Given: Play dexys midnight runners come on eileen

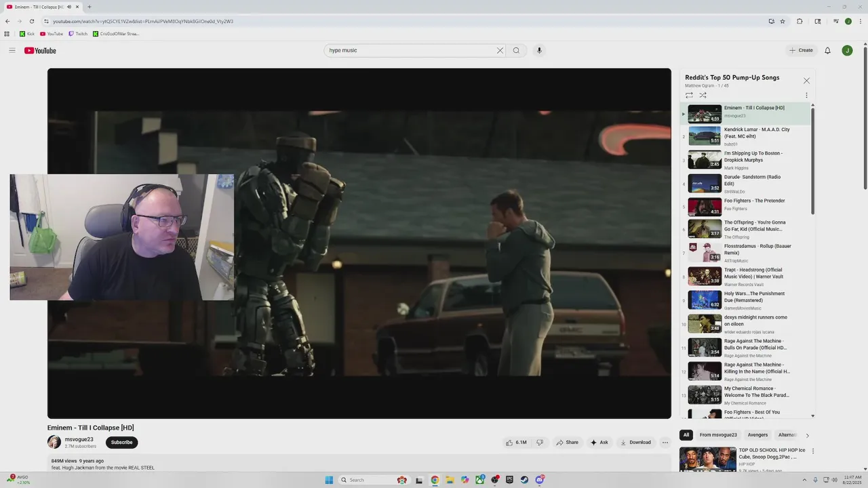Looking at the screenshot, I should 745,324.
